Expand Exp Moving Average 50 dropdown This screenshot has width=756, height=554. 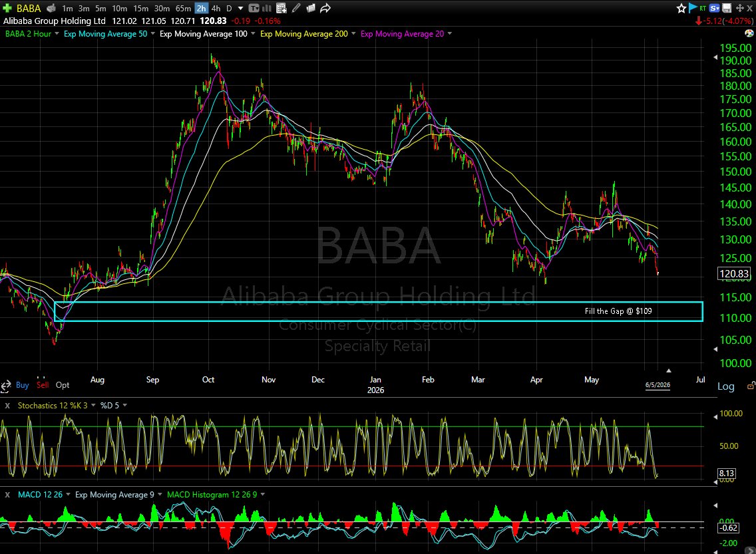click(x=153, y=33)
